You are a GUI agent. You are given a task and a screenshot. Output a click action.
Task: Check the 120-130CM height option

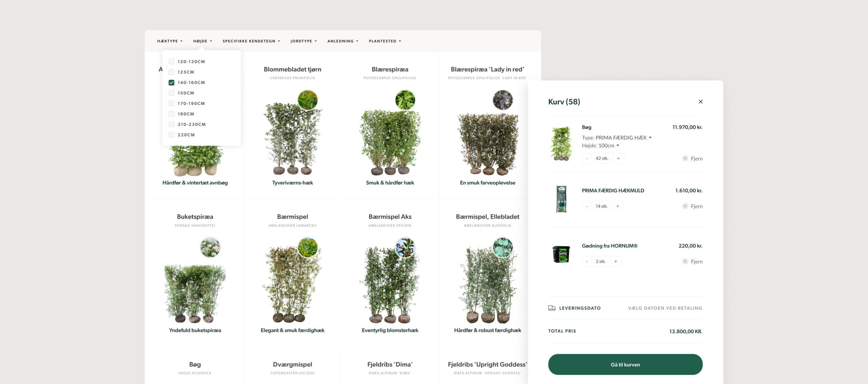point(171,62)
